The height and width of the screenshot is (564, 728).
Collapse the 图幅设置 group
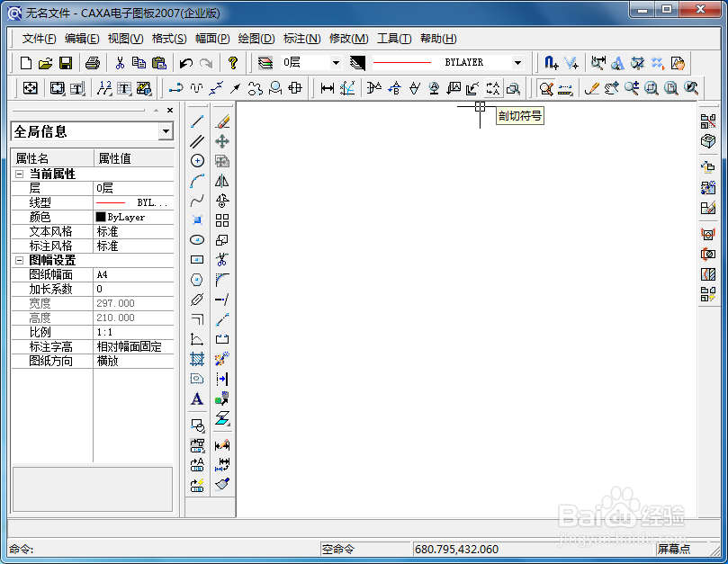(x=20, y=261)
